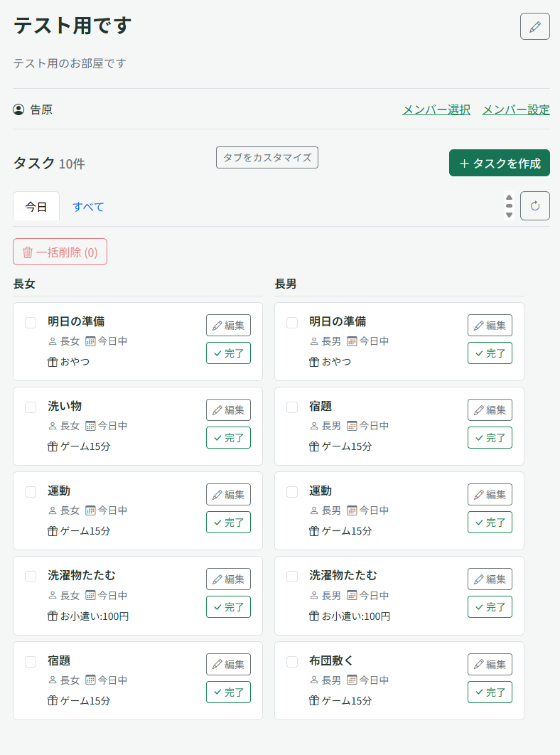Complete 長女's 明日の準備 task
The image size is (560, 755).
(x=228, y=353)
